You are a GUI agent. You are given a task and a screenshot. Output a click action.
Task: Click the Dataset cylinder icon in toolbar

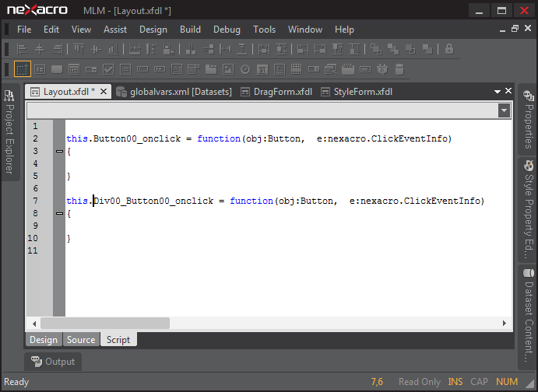[399, 69]
